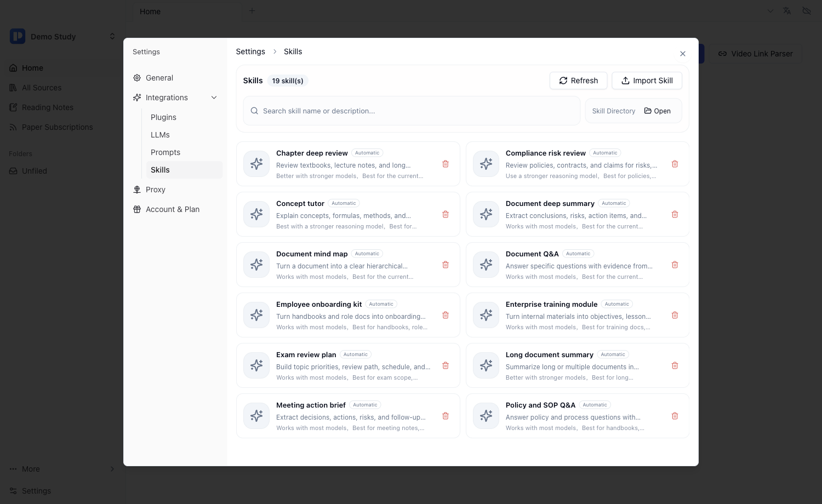The image size is (822, 504).
Task: Open the top bar chevron dropdown
Action: click(770, 10)
